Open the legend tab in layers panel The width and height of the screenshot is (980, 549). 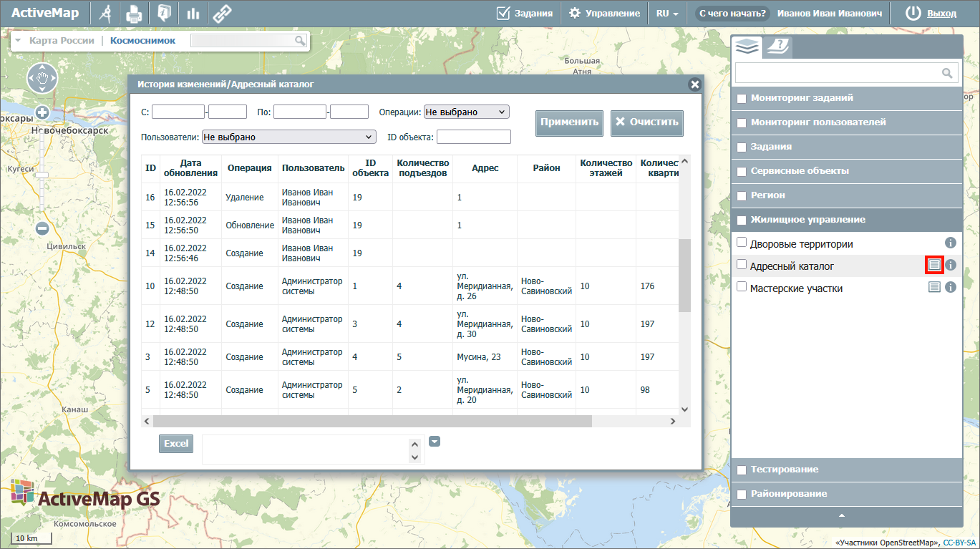tap(777, 47)
